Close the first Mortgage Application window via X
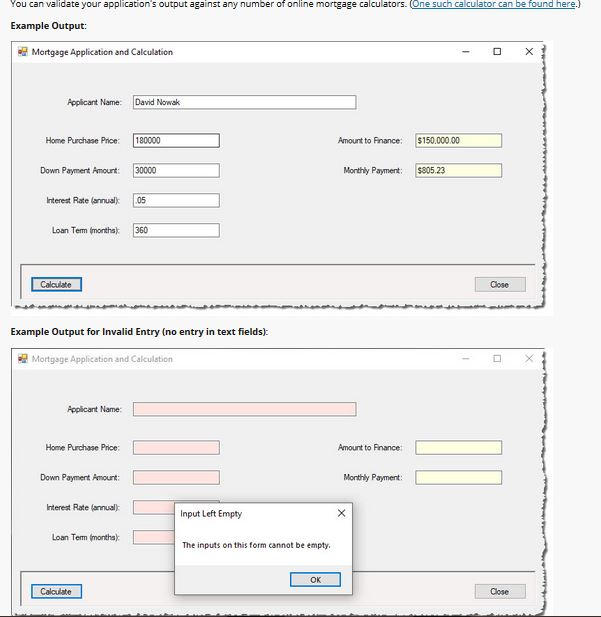This screenshot has width=601, height=617. point(529,52)
